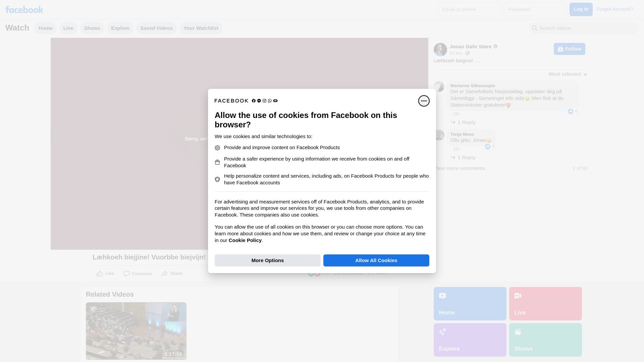Screen dimensions: 644x362
Task: Open the Shows tile with clapperboard icon
Action: point(545,340)
